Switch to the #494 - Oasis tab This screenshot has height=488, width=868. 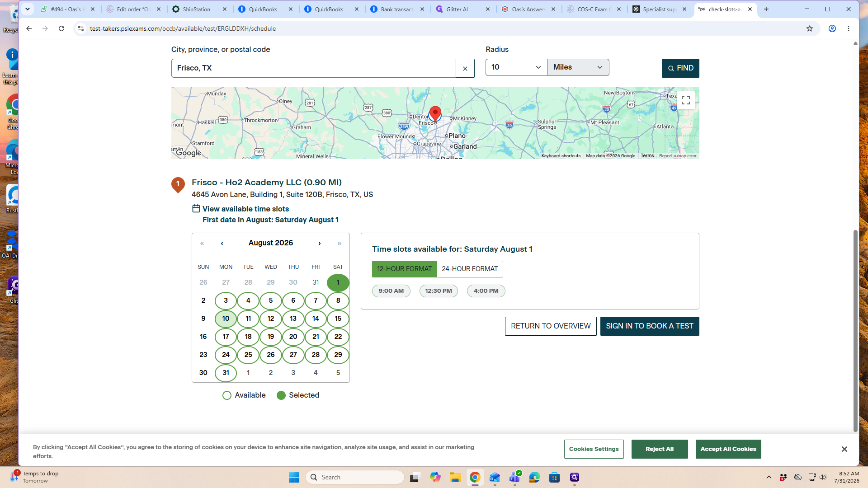point(68,9)
